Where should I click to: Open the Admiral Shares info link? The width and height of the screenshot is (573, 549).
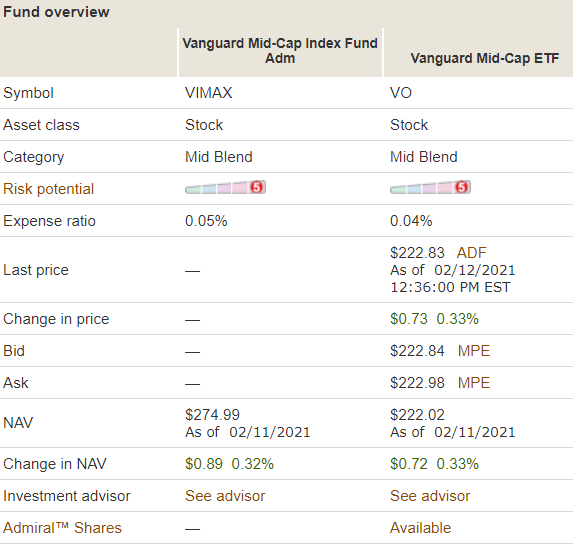point(62,528)
